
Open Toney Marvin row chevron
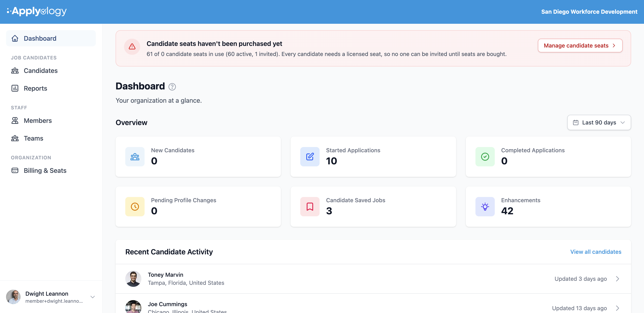617,279
